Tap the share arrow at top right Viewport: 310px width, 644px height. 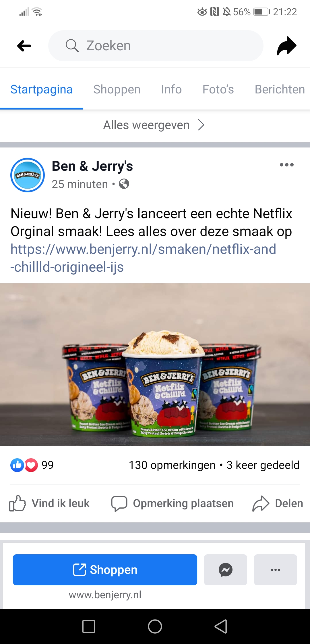tap(286, 46)
